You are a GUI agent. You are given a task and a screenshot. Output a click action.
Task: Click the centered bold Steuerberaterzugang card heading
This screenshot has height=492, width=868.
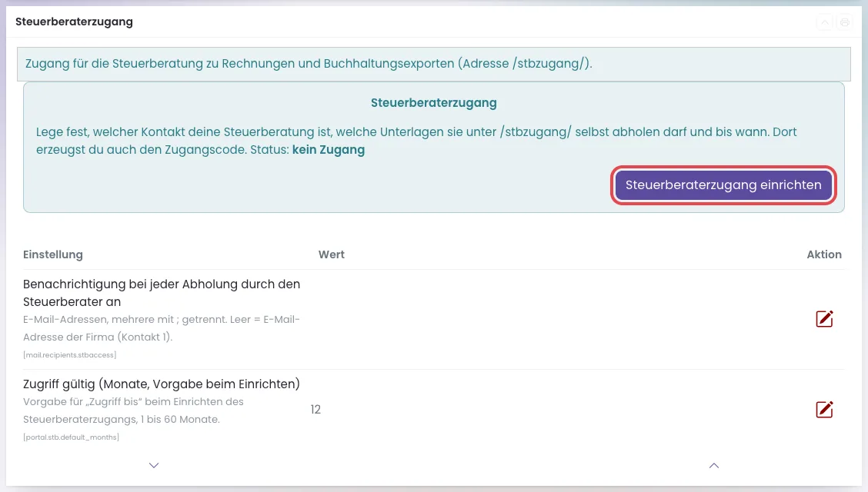coord(434,103)
